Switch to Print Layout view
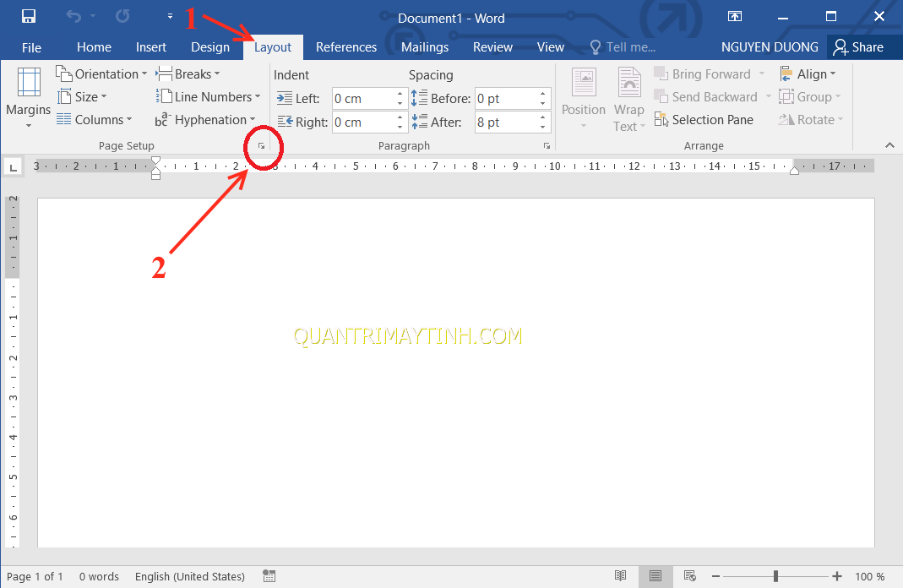This screenshot has width=903, height=588. (655, 576)
